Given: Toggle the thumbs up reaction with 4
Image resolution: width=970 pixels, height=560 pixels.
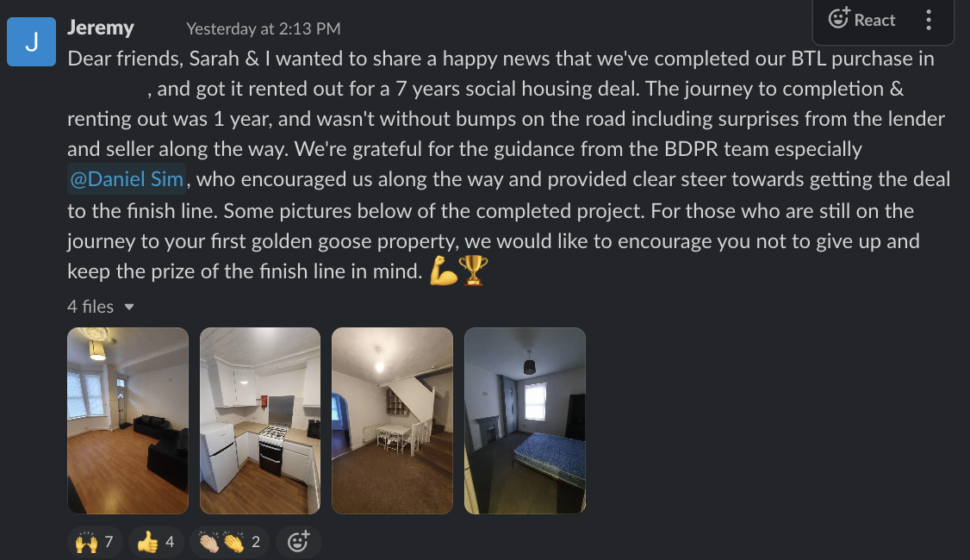Looking at the screenshot, I should pos(156,542).
